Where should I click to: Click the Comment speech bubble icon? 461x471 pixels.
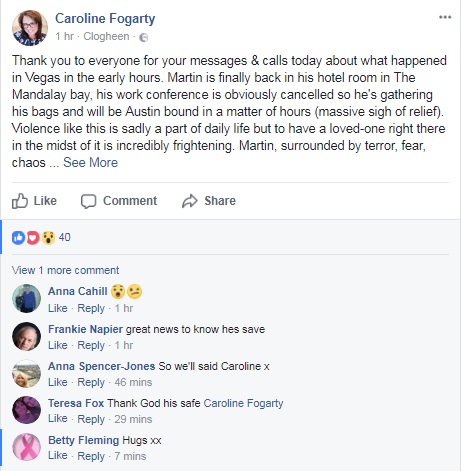(x=88, y=201)
